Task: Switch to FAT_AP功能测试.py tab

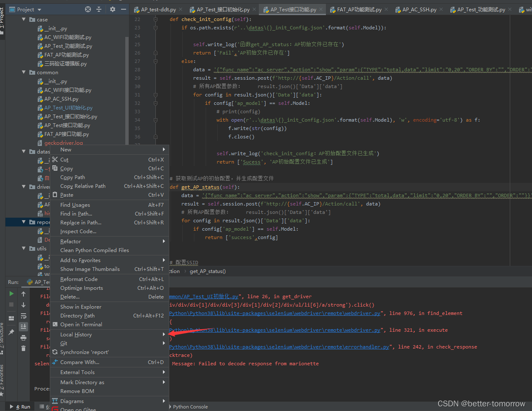Action: tap(359, 9)
